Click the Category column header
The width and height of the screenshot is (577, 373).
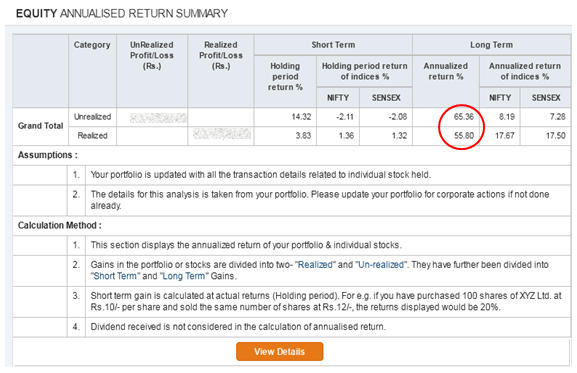(x=92, y=45)
